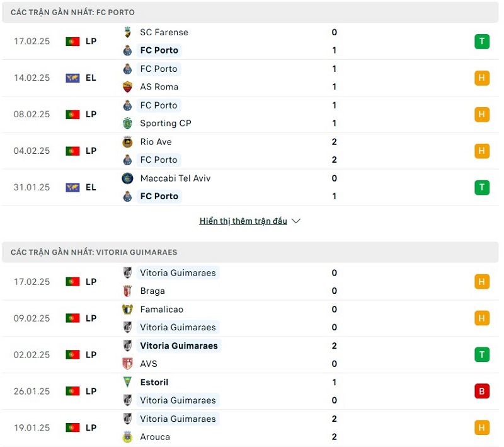
Task: Click the red B result badge
Action: click(x=482, y=391)
